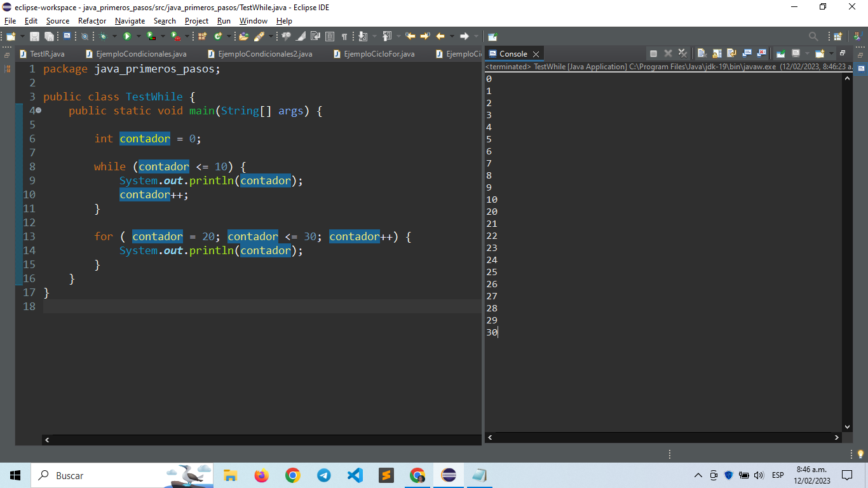
Task: Toggle Skip All Breakpoints
Action: point(85,36)
